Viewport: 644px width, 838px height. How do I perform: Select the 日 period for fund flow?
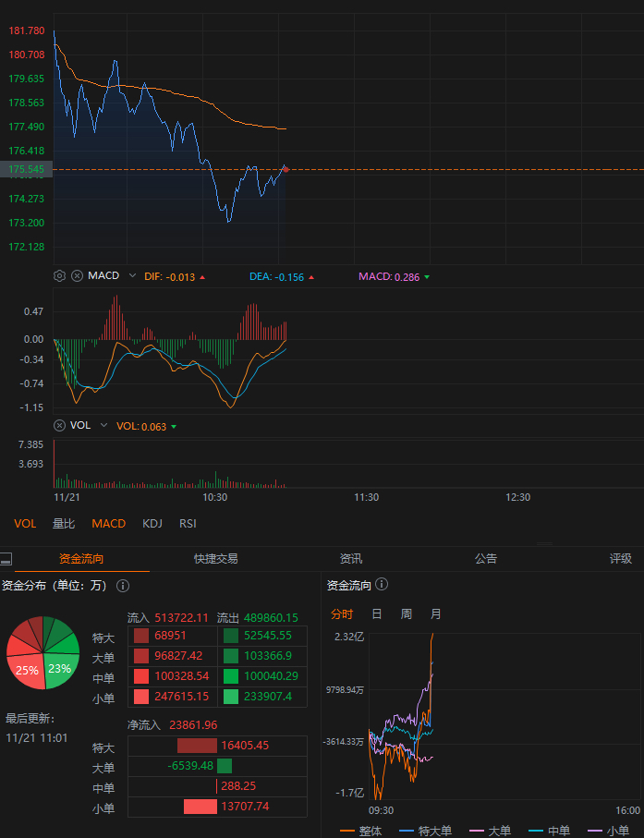point(377,614)
